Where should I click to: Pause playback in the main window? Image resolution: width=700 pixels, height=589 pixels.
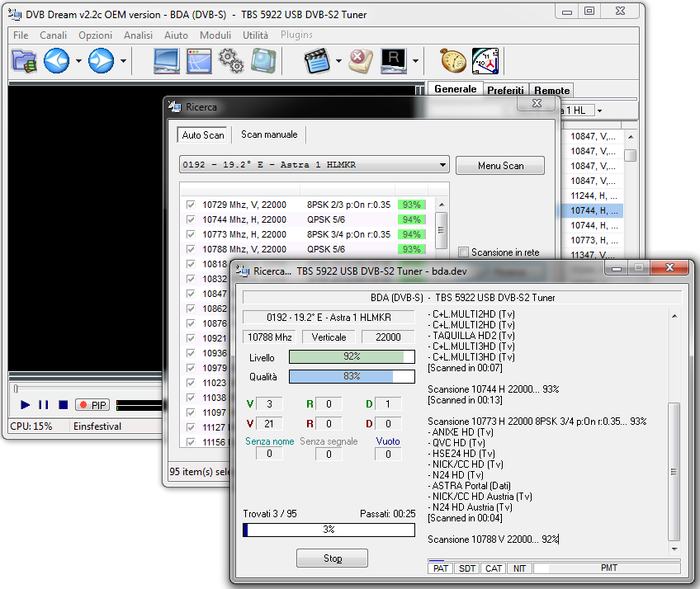coord(43,405)
